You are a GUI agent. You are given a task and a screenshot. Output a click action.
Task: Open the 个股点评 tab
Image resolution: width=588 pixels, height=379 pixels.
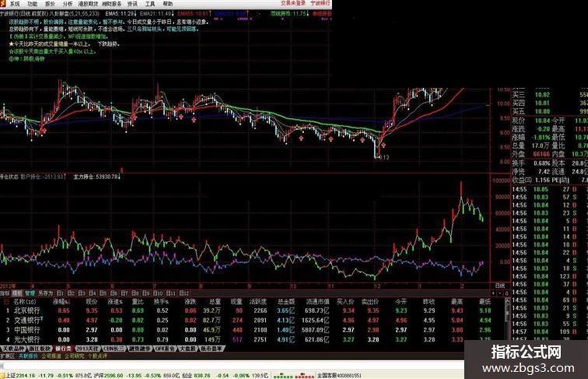point(97,356)
